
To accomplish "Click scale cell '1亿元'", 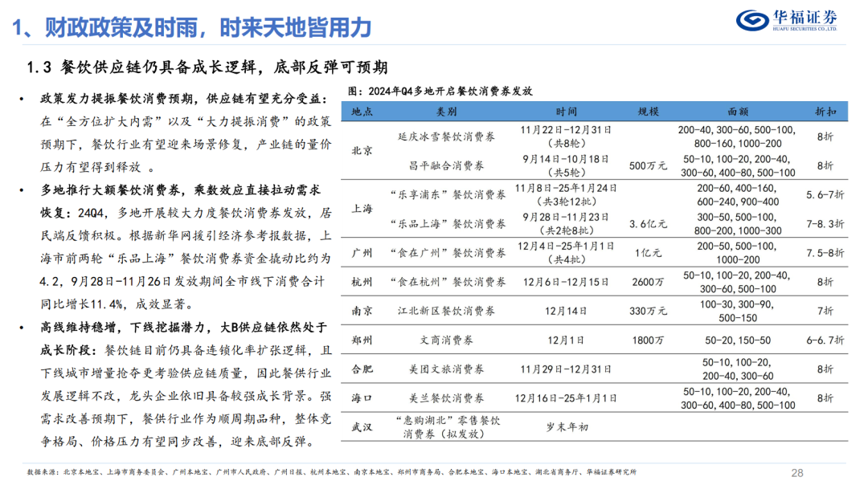I will [649, 253].
